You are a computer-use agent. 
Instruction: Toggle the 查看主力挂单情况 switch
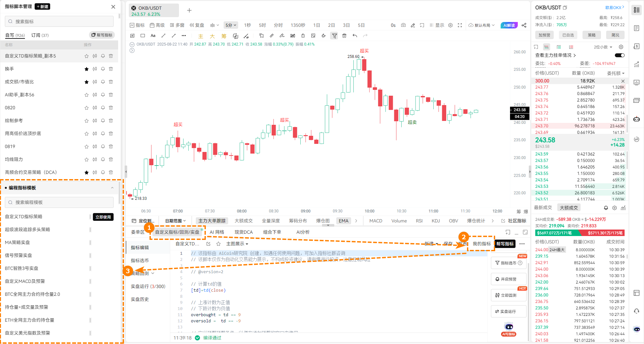click(620, 55)
